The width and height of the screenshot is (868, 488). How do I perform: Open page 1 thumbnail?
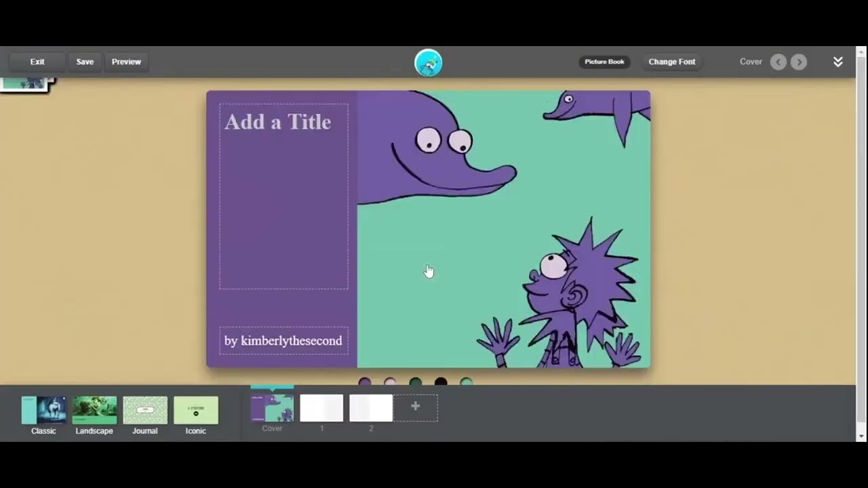click(321, 408)
